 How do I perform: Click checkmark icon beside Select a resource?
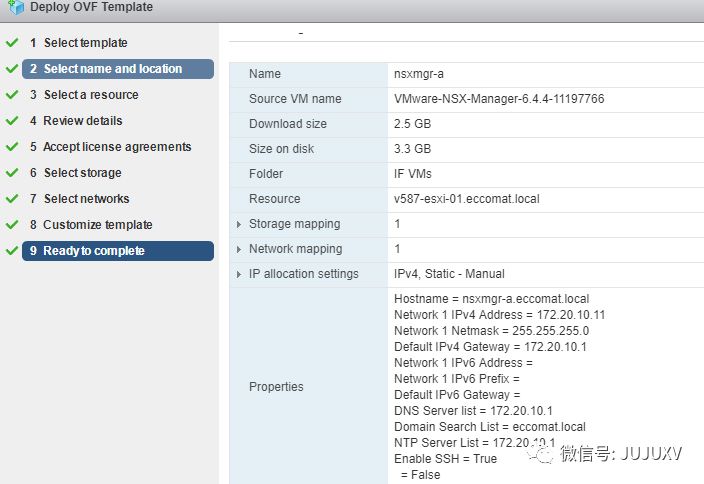pos(11,95)
